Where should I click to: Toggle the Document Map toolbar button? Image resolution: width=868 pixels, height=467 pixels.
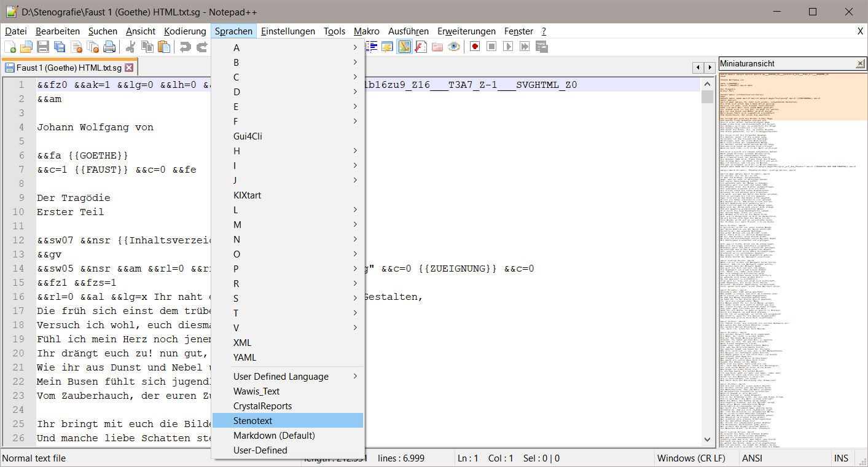coord(404,47)
